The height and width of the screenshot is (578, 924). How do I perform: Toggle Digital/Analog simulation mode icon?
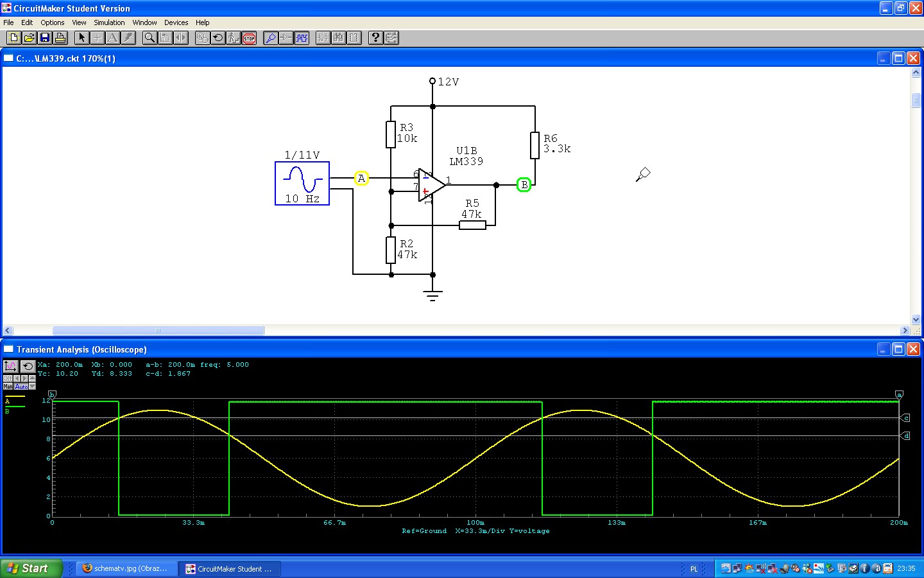[202, 38]
